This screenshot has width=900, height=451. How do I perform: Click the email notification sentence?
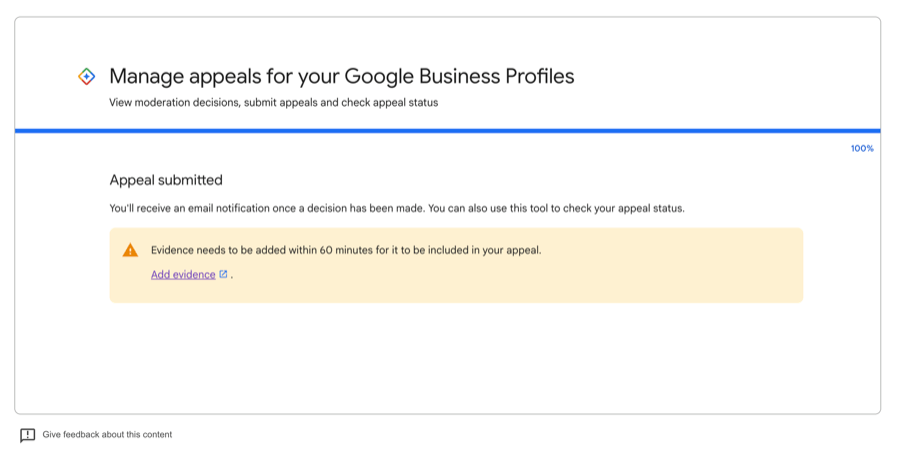(268, 208)
